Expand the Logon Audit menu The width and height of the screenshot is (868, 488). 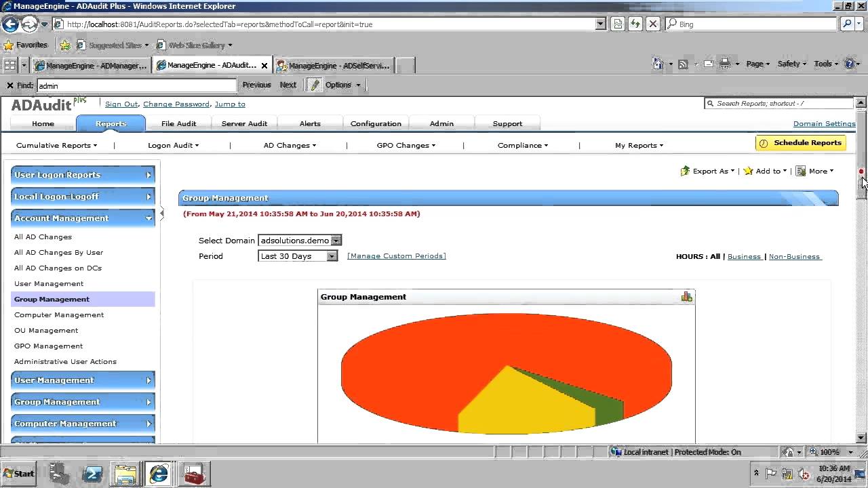pos(174,145)
